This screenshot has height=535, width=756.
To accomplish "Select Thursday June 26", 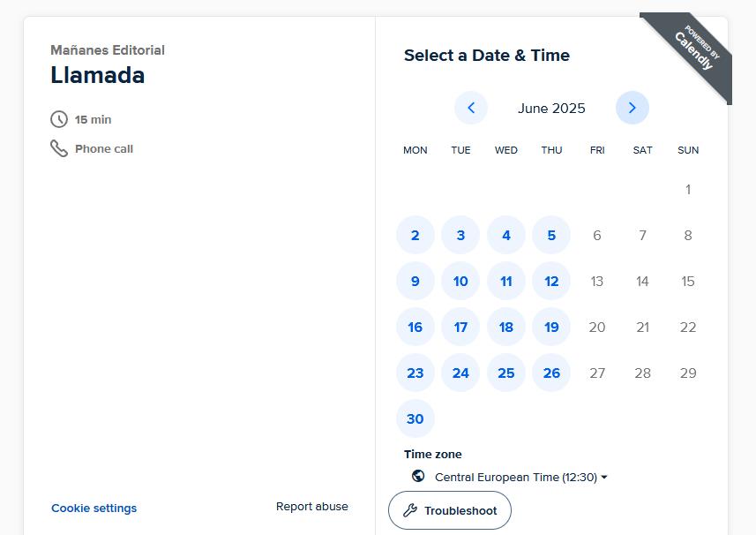I will [x=551, y=373].
